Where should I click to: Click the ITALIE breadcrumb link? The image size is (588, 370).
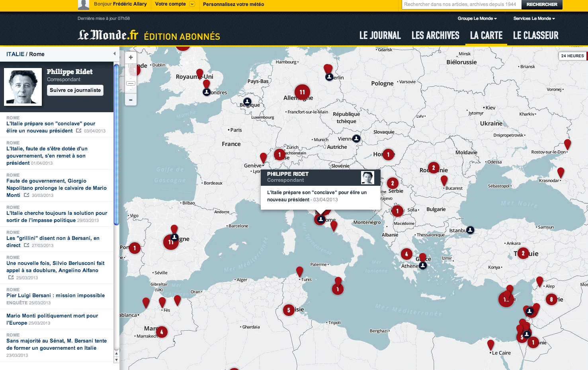point(15,54)
